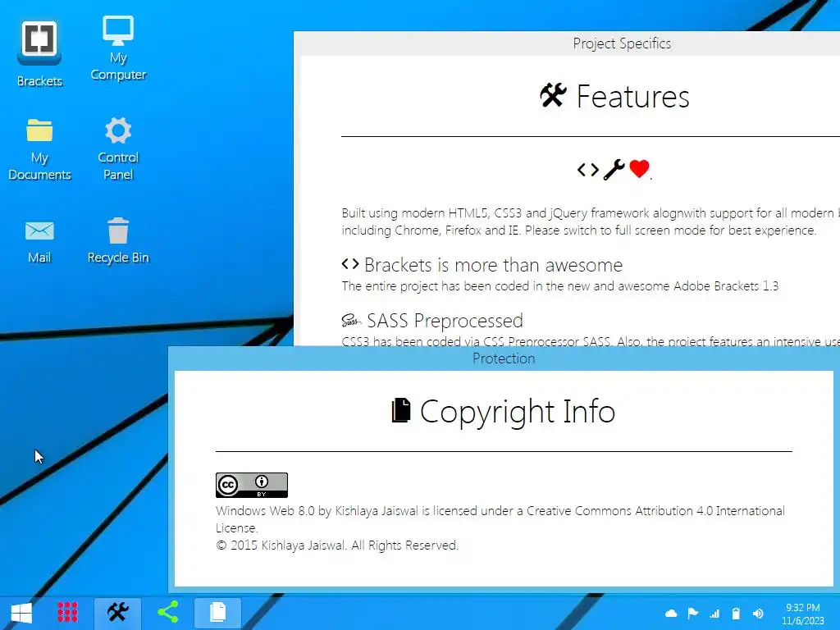Select the document taskbar icon for Protection

coord(217,612)
